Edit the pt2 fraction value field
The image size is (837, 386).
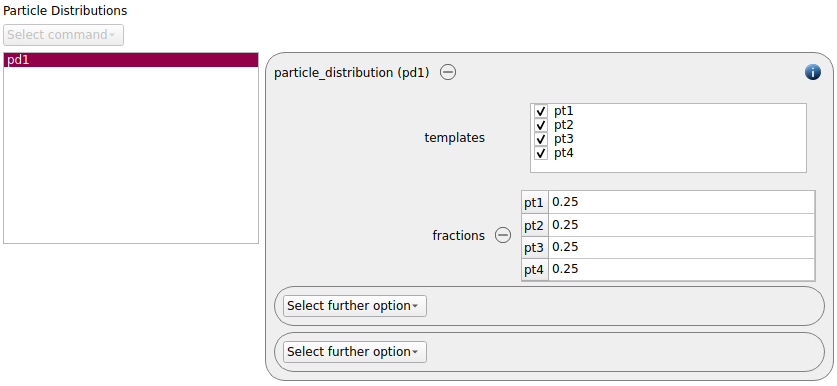pyautogui.click(x=682, y=225)
